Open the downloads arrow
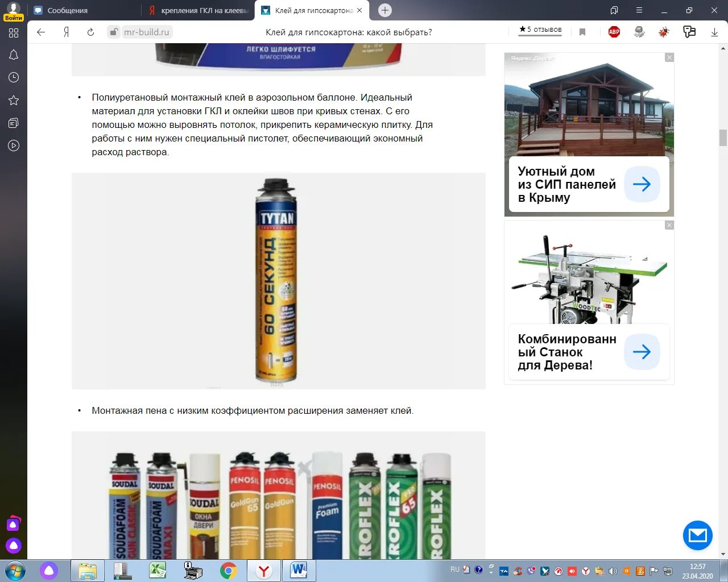Screen dimensions: 728x582 (x=714, y=32)
